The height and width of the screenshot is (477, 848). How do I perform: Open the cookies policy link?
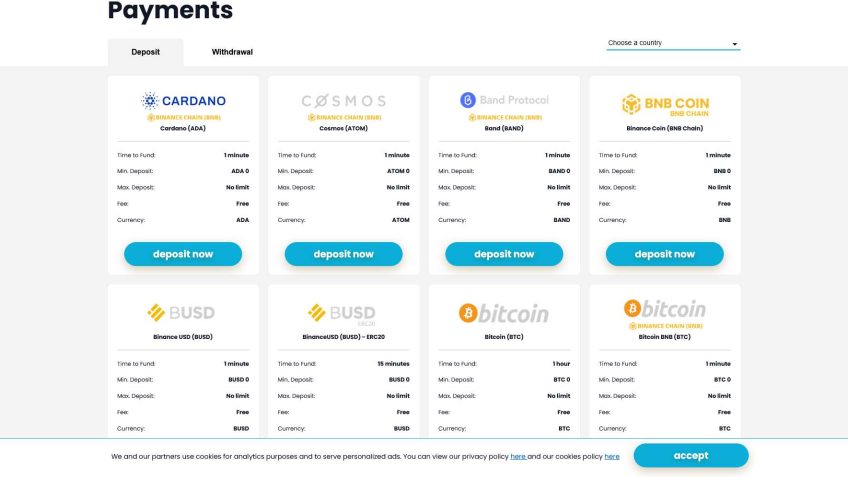coord(612,456)
